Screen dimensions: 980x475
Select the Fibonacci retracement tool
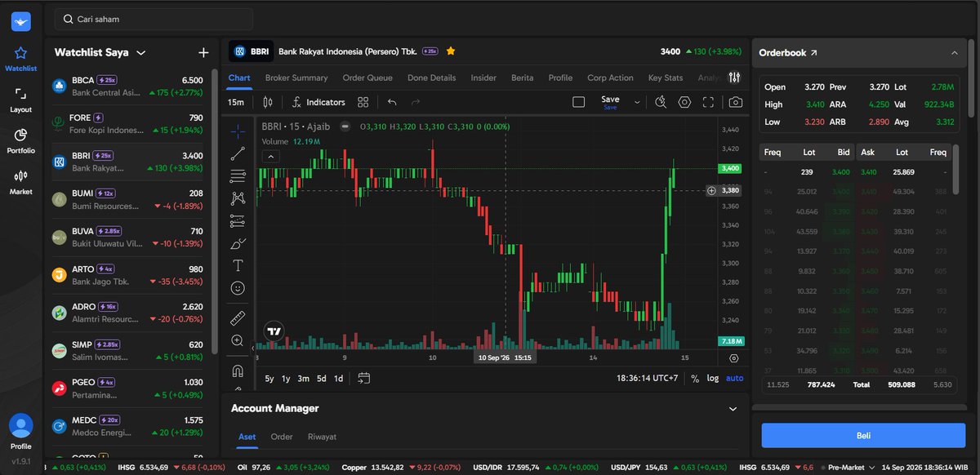pos(238,175)
